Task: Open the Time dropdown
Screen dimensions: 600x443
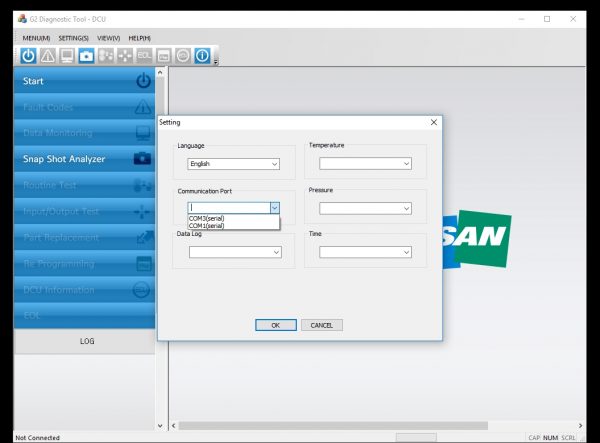Action: 365,252
